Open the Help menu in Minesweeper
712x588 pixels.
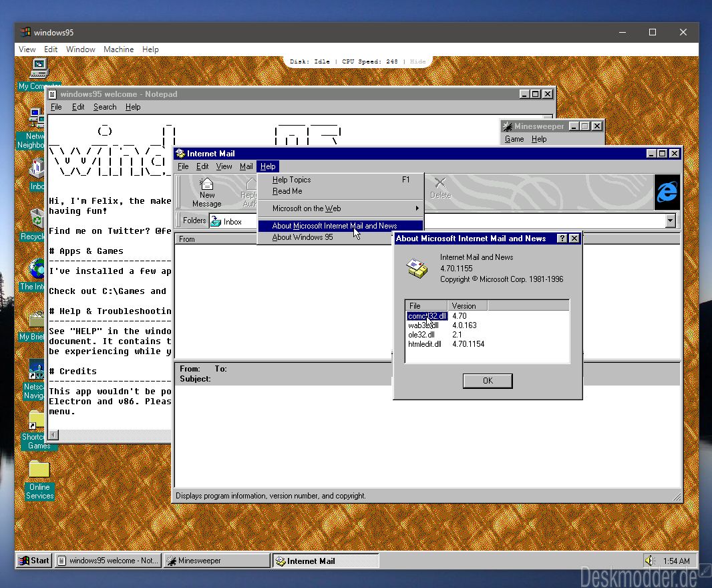coord(539,139)
